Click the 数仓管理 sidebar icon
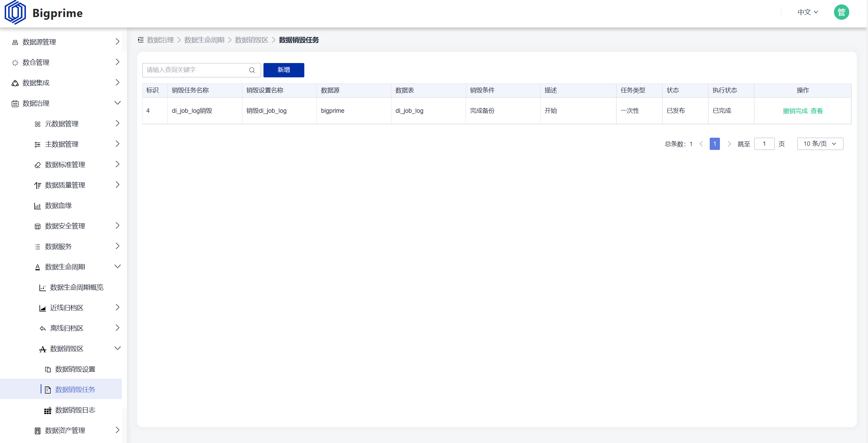 pos(15,63)
